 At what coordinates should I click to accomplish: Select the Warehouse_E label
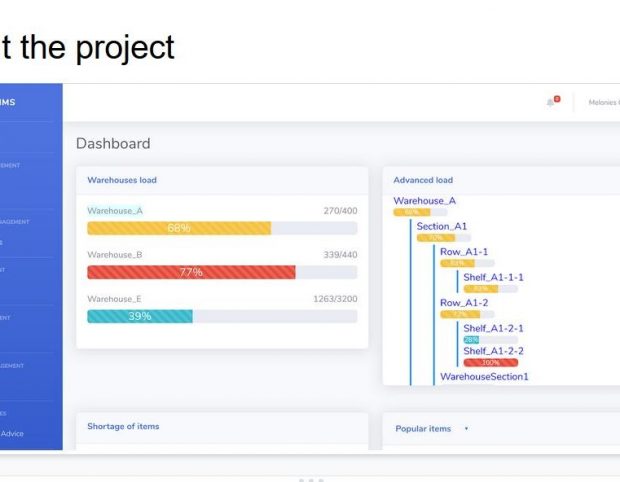114,299
